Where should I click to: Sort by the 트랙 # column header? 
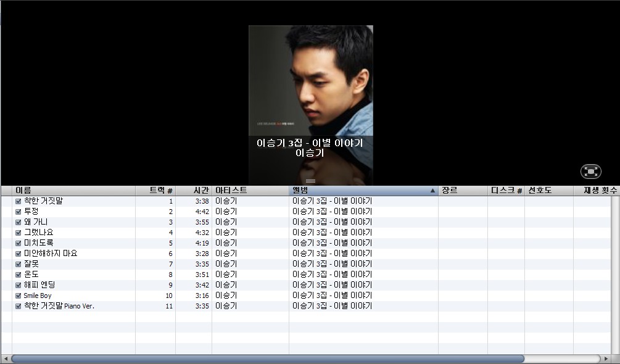[x=156, y=191]
